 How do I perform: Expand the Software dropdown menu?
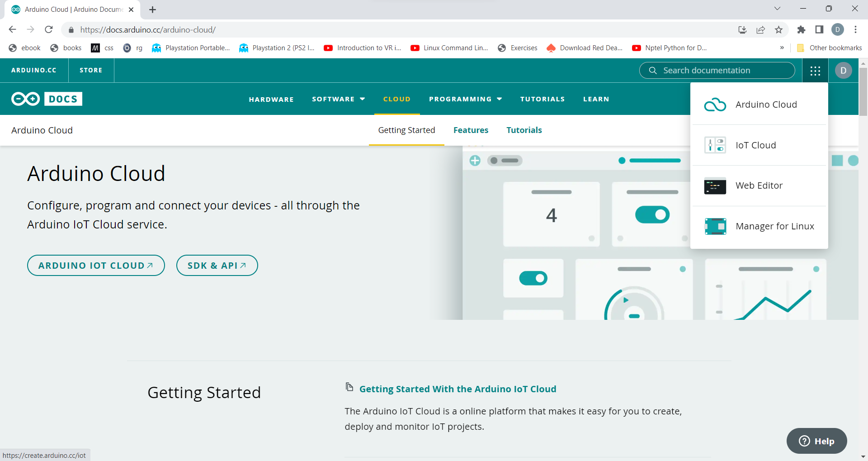pos(338,99)
